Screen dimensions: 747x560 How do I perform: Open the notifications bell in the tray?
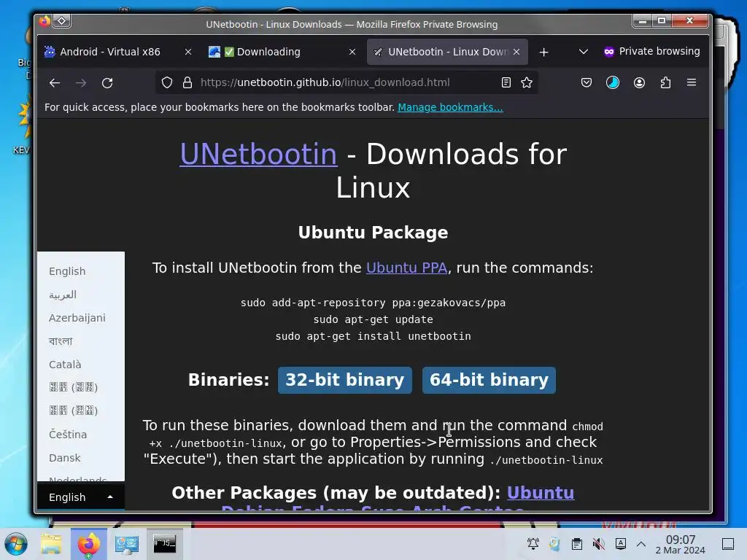pos(533,544)
